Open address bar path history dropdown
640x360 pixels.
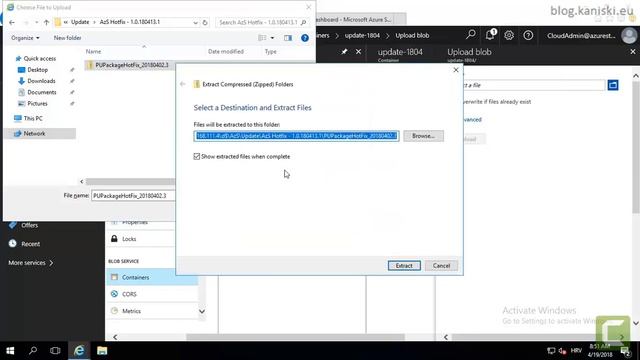point(196,22)
